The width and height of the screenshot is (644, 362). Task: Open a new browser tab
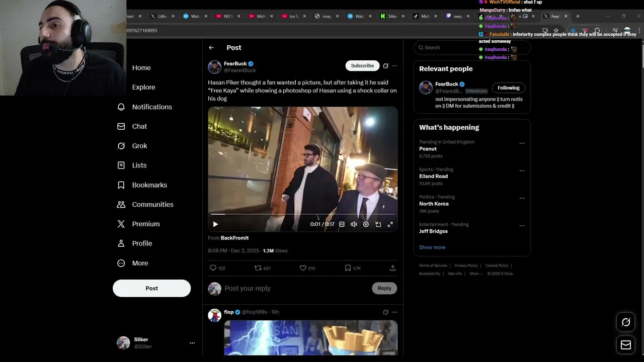(578, 16)
